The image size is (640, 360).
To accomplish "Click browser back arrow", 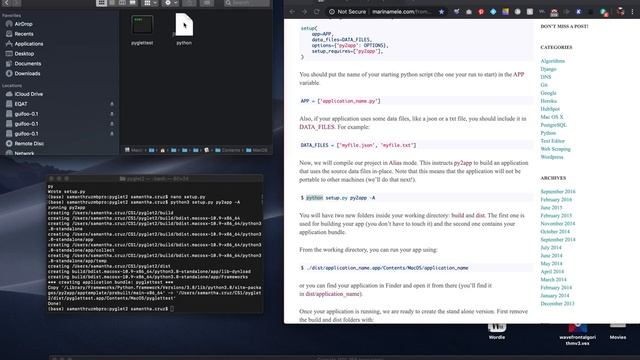I will click(x=292, y=12).
